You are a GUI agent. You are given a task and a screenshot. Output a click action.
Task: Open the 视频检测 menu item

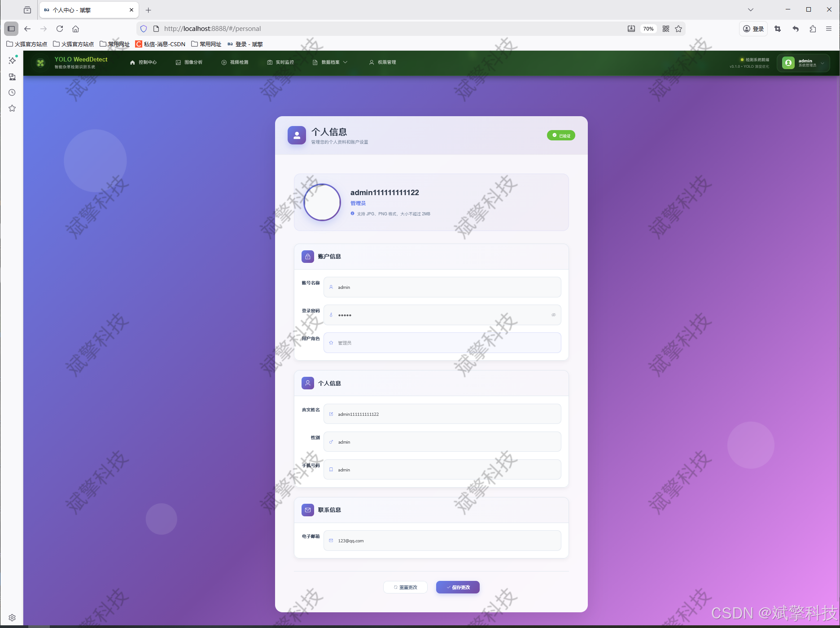(235, 62)
